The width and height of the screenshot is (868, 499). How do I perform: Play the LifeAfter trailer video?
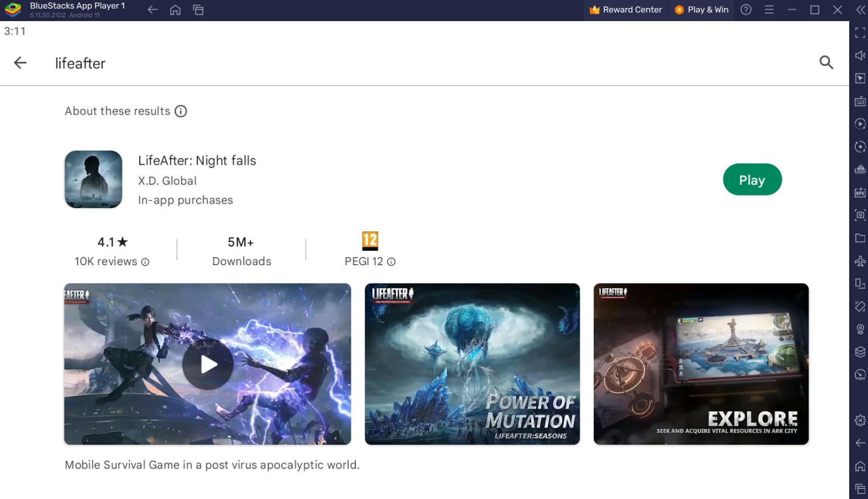tap(208, 364)
